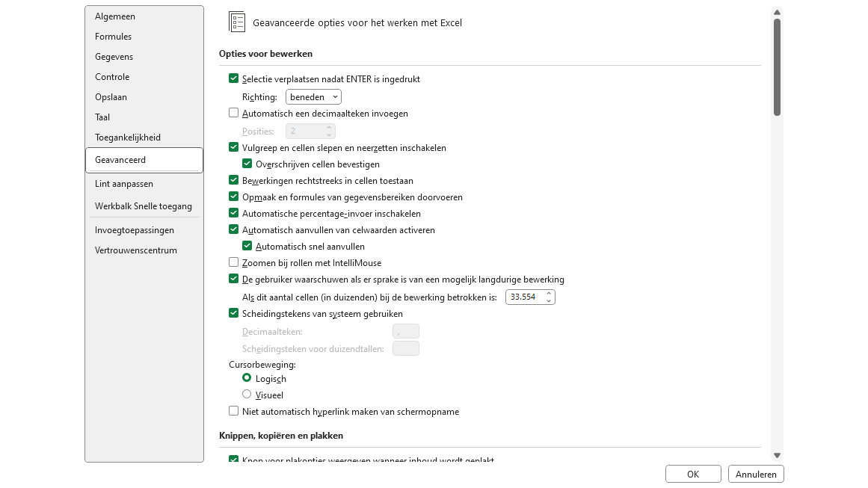Toggle Scheidingstekens van systeem gebruiken checkbox
868x488 pixels.
coord(234,313)
